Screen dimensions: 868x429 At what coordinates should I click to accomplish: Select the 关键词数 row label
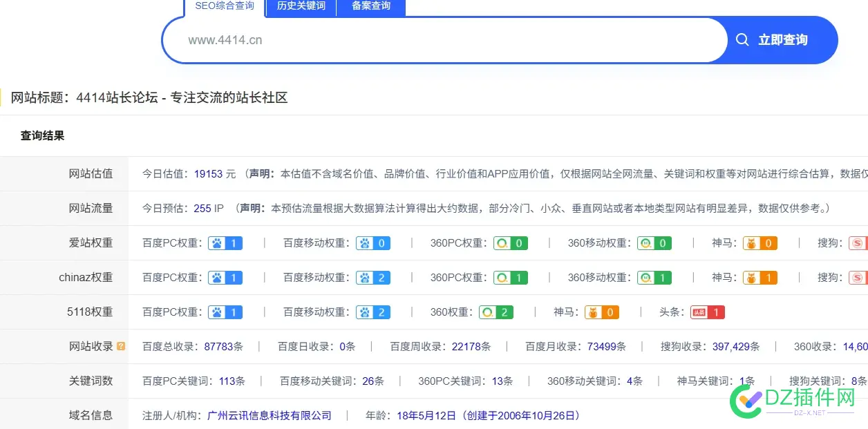click(91, 381)
